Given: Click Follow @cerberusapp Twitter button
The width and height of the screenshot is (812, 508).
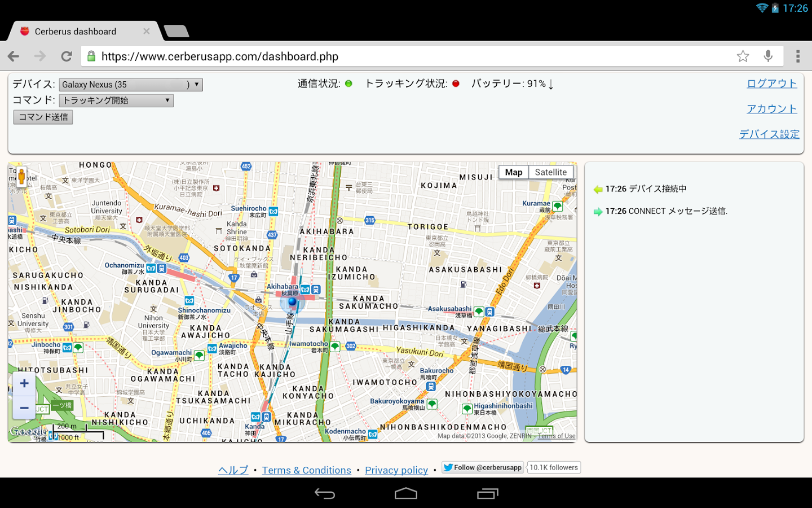Looking at the screenshot, I should 483,467.
